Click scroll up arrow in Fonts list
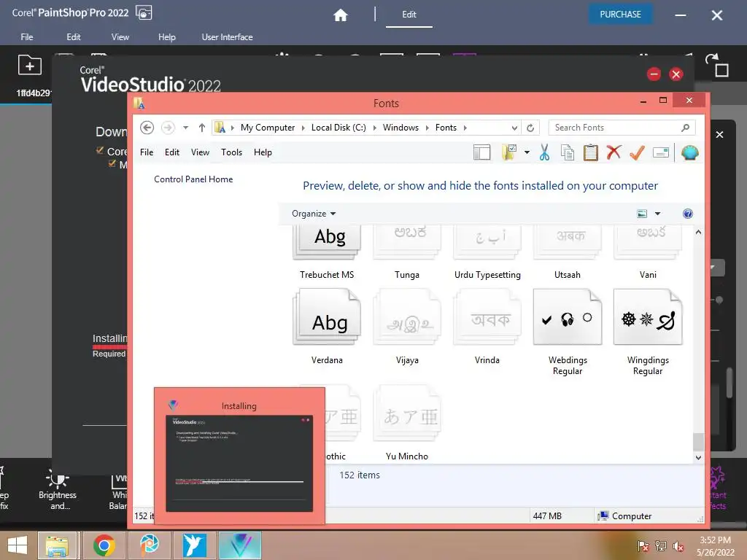Image resolution: width=747 pixels, height=560 pixels. [698, 232]
